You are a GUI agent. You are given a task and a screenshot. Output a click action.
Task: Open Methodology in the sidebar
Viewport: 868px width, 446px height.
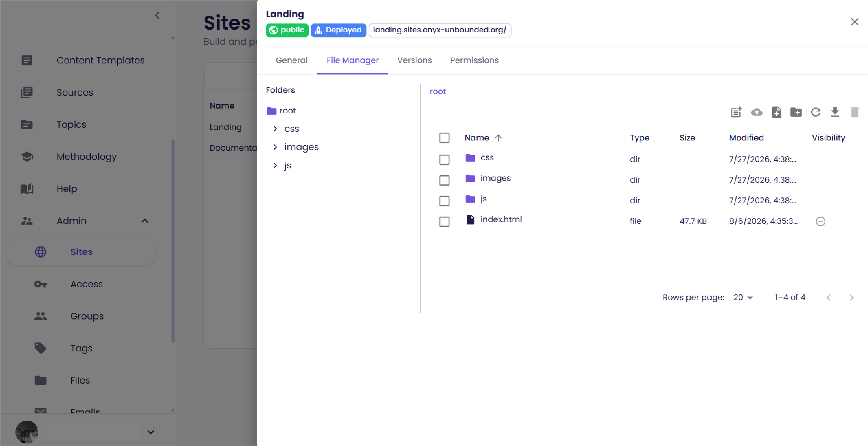87,157
